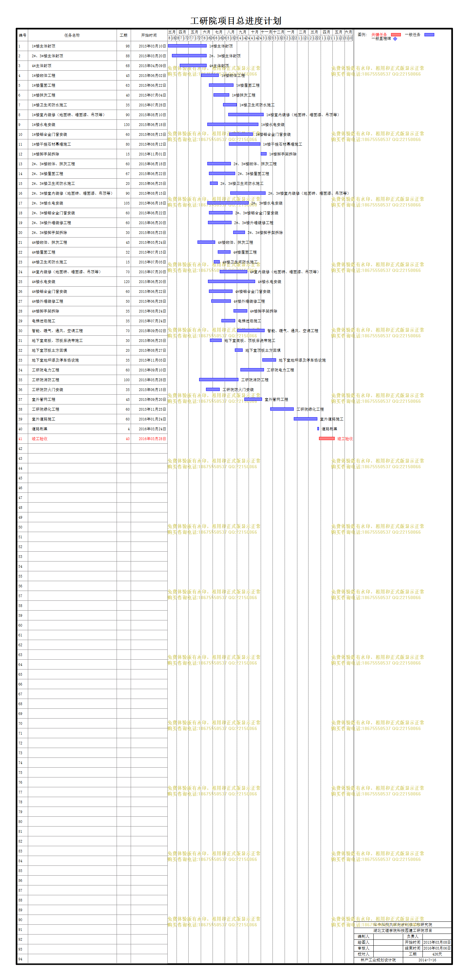
Task: Click total duration value 426天 in title block
Action: (x=437, y=954)
